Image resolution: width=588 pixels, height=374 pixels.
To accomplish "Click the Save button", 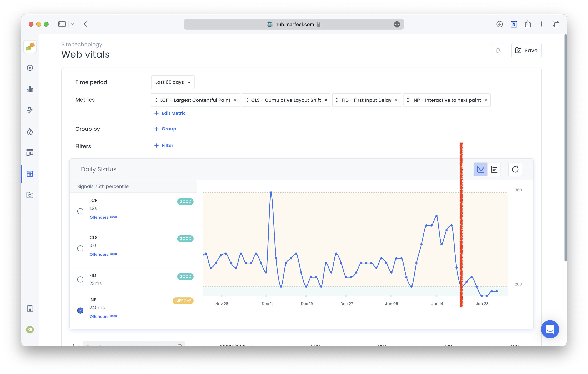I will coord(526,51).
